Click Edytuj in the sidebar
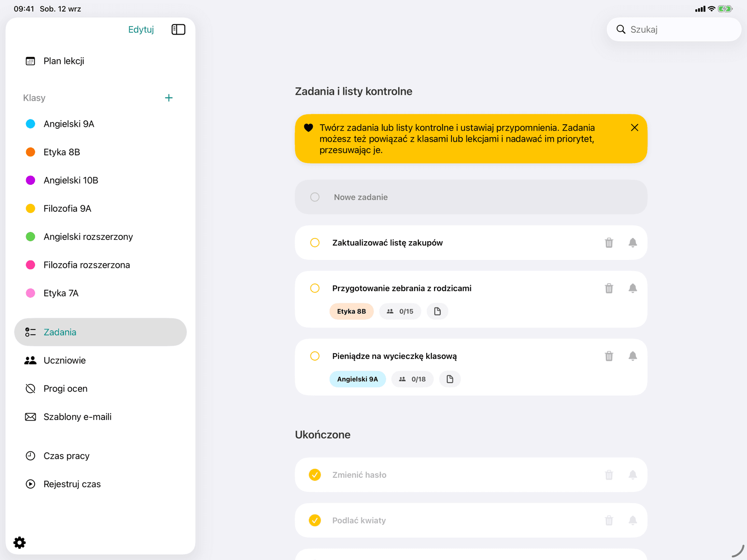This screenshot has width=747, height=560. coord(141,29)
